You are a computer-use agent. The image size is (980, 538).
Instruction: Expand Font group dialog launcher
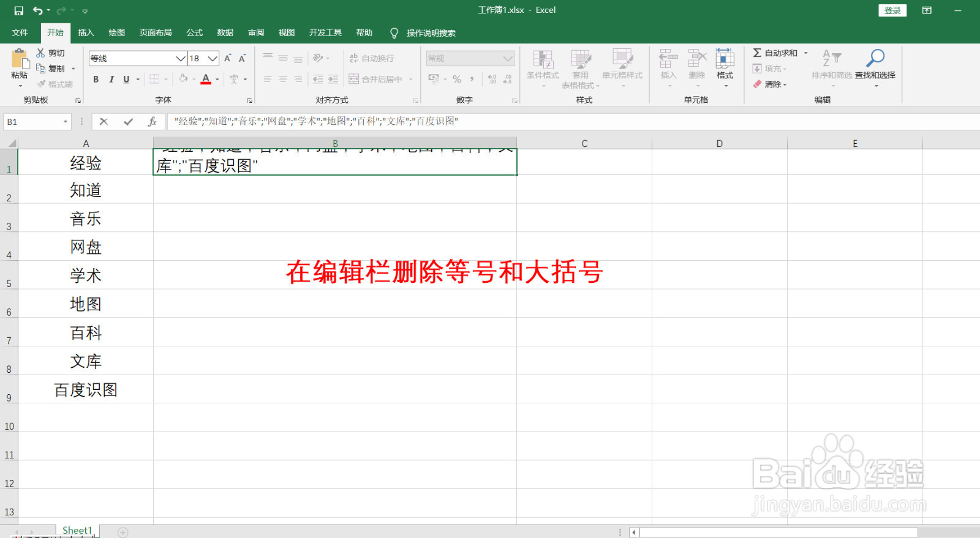tap(250, 100)
